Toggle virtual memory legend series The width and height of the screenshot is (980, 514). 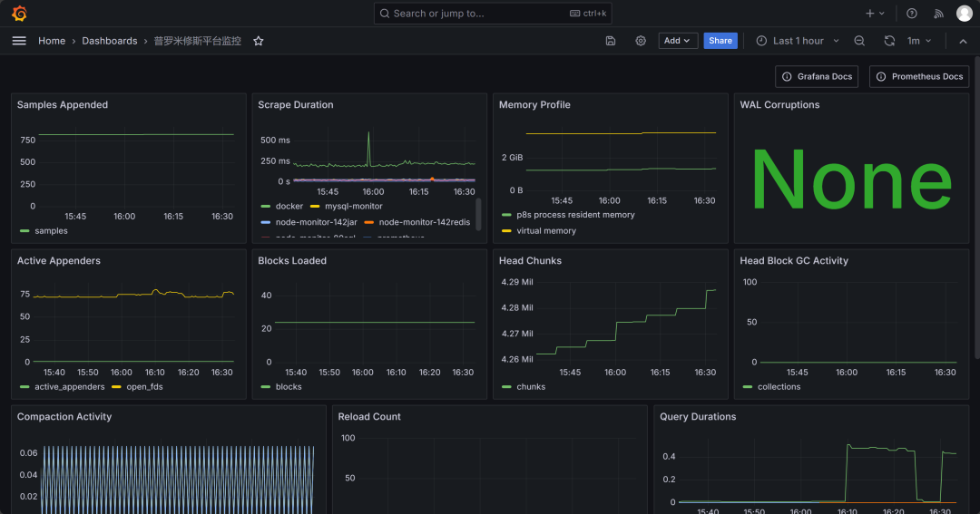coord(539,230)
